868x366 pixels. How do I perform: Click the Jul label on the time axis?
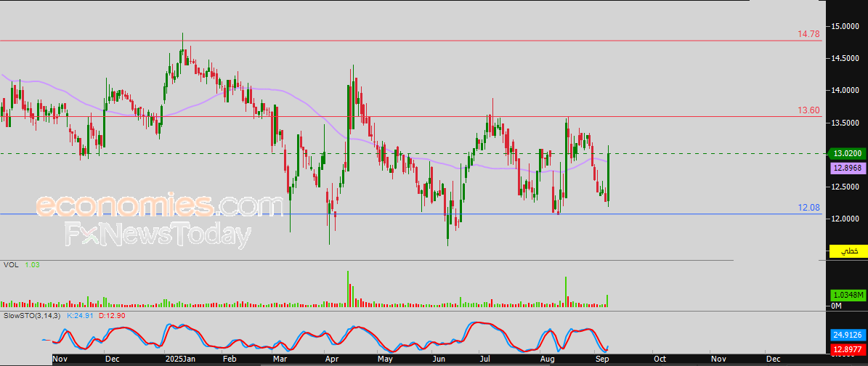[485, 359]
